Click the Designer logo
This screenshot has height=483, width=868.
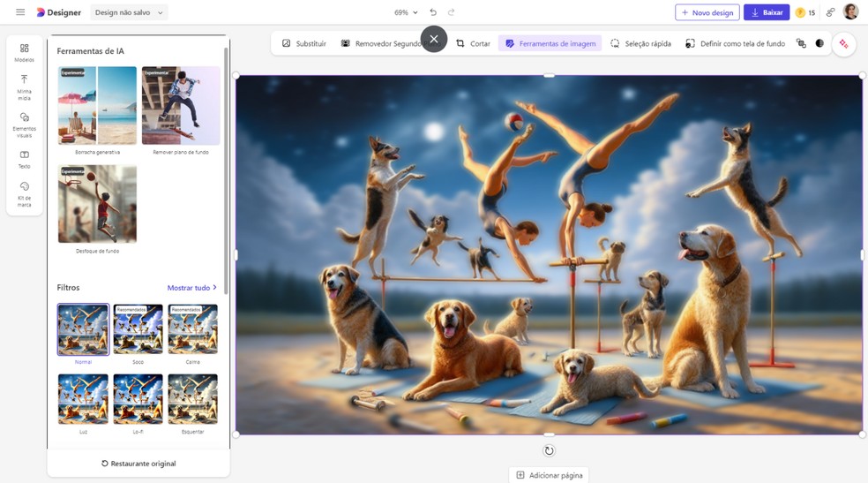59,12
